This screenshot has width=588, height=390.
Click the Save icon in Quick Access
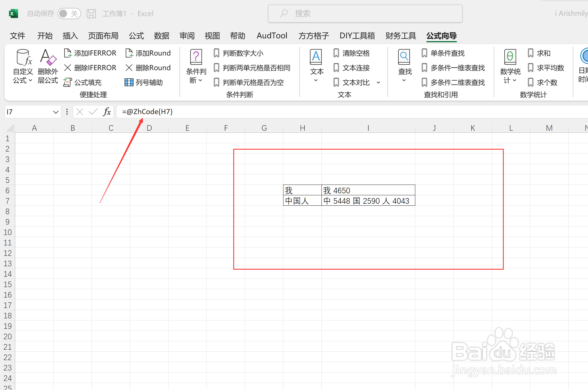coord(91,13)
